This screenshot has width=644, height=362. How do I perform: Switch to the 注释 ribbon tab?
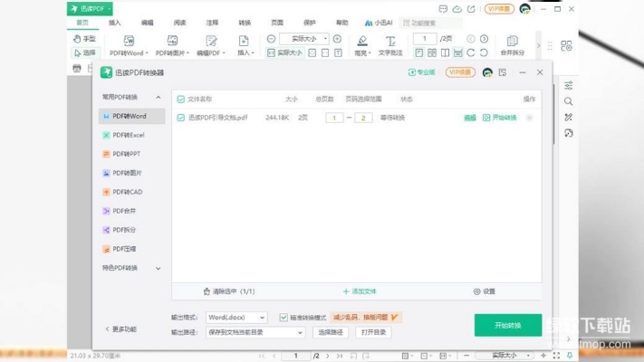(x=212, y=23)
